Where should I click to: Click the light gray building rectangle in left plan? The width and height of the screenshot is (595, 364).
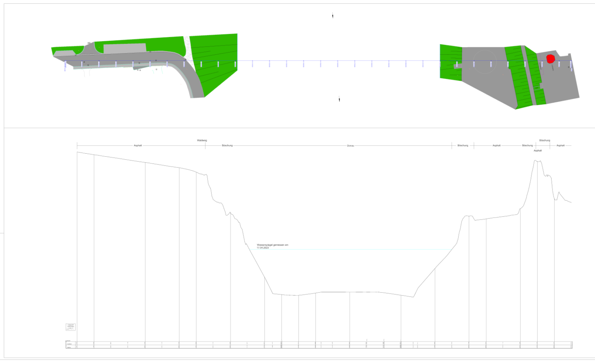coord(125,48)
